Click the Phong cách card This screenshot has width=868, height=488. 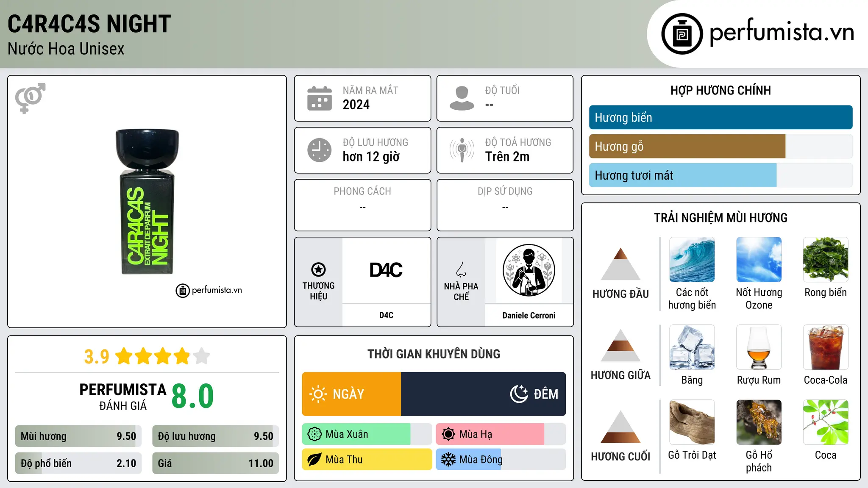point(362,205)
